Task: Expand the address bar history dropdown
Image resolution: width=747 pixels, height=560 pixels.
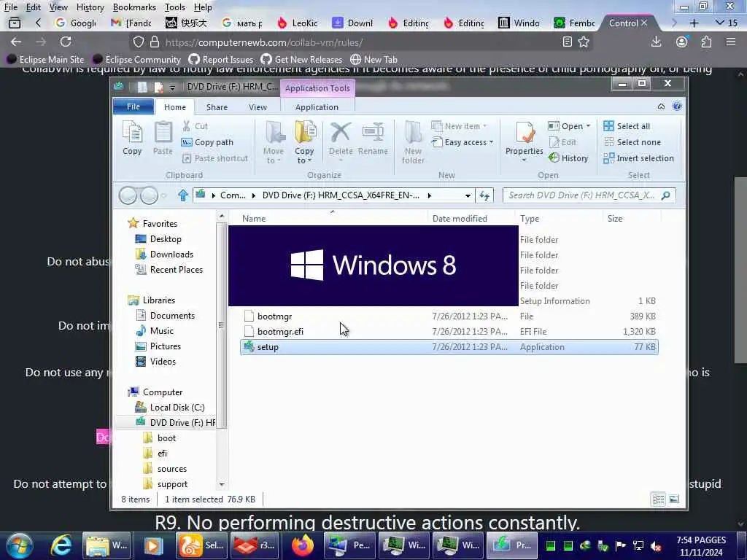Action: [468, 195]
